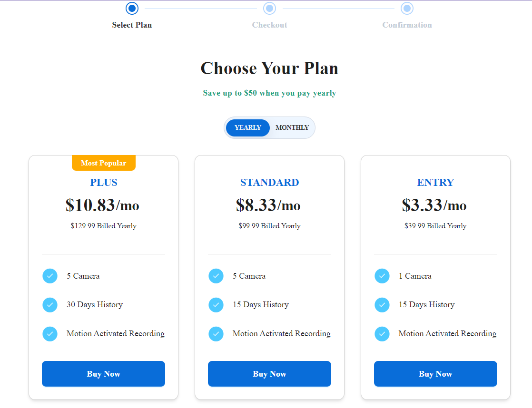Click PLUS plan Motion Activated Recording checkmark
This screenshot has height=408, width=532.
50,334
